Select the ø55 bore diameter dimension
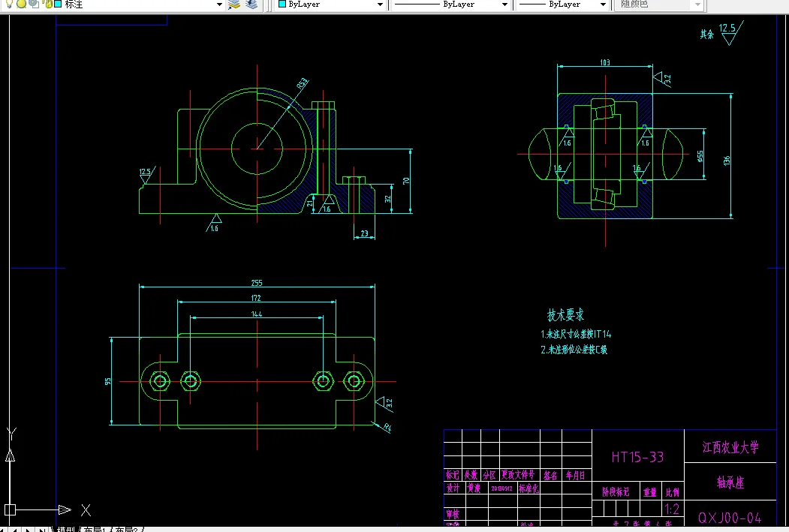 (700, 156)
